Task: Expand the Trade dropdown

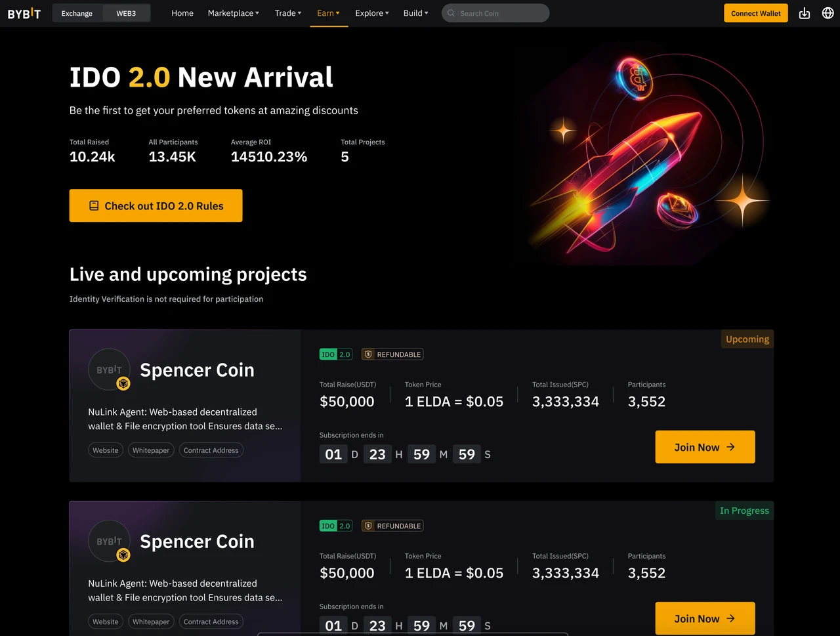Action: coord(287,12)
